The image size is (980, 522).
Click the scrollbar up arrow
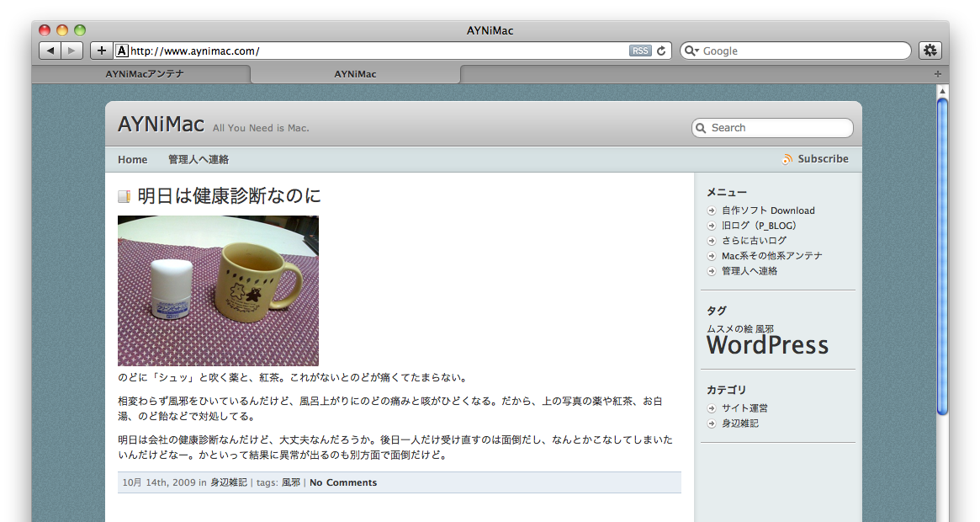(942, 92)
